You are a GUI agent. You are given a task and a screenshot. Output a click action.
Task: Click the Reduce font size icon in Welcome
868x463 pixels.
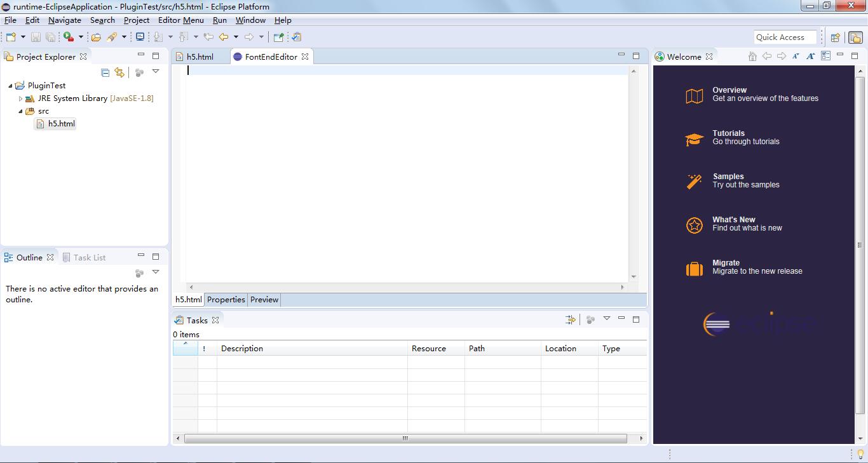pyautogui.click(x=796, y=56)
